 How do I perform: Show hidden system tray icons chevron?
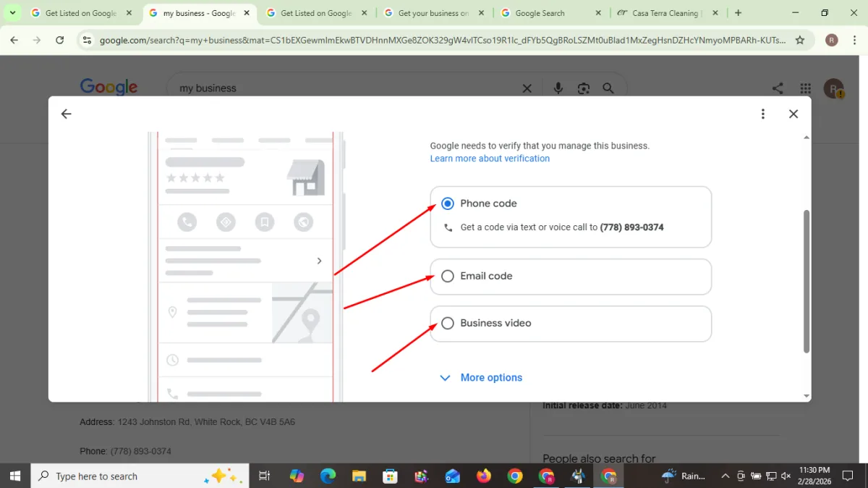[x=725, y=476]
